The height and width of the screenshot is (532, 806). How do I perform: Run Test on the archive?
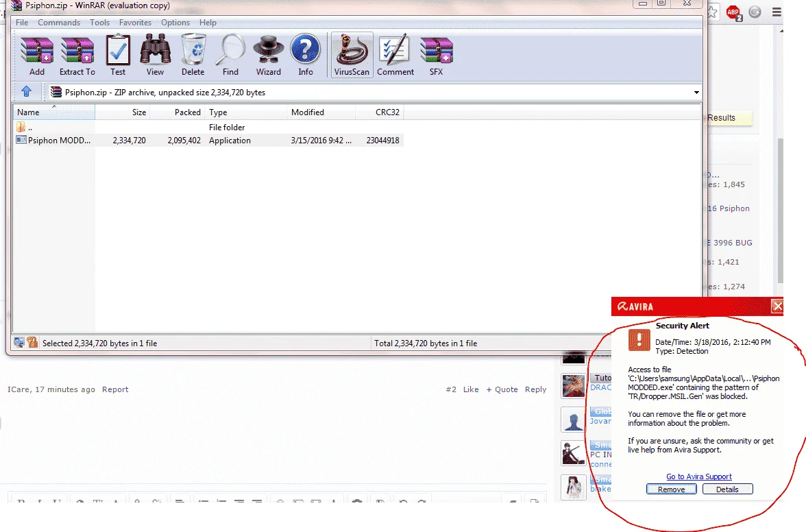pos(118,56)
